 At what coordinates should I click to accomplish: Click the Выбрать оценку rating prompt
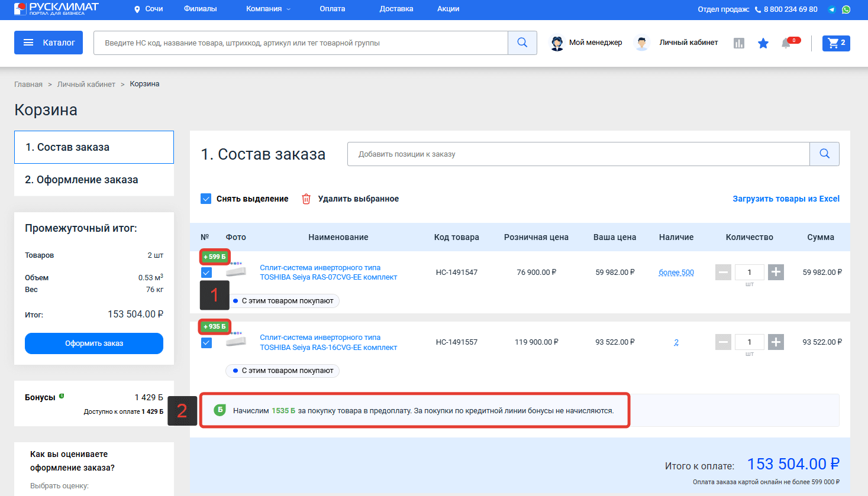pyautogui.click(x=59, y=486)
